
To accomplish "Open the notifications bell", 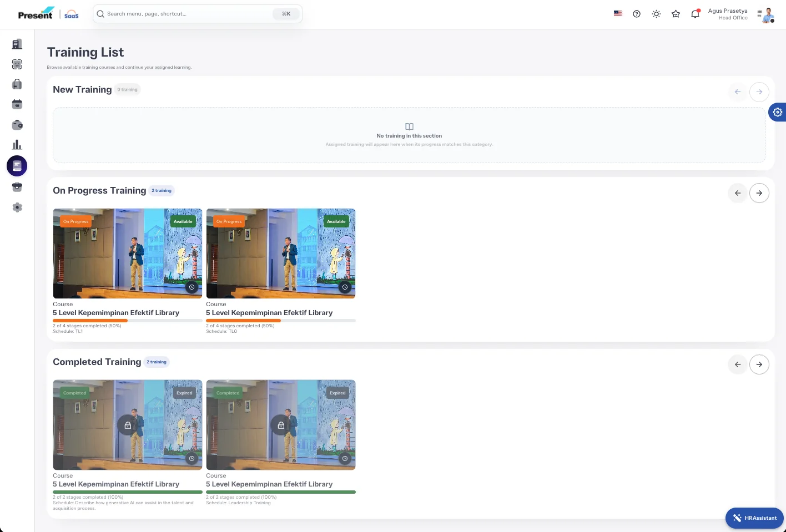I will click(695, 14).
